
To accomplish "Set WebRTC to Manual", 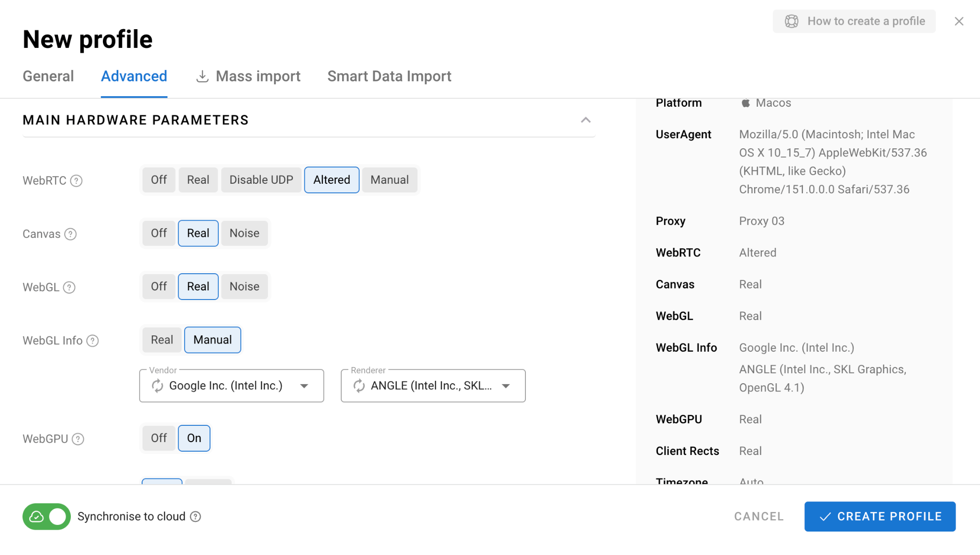I will point(390,180).
